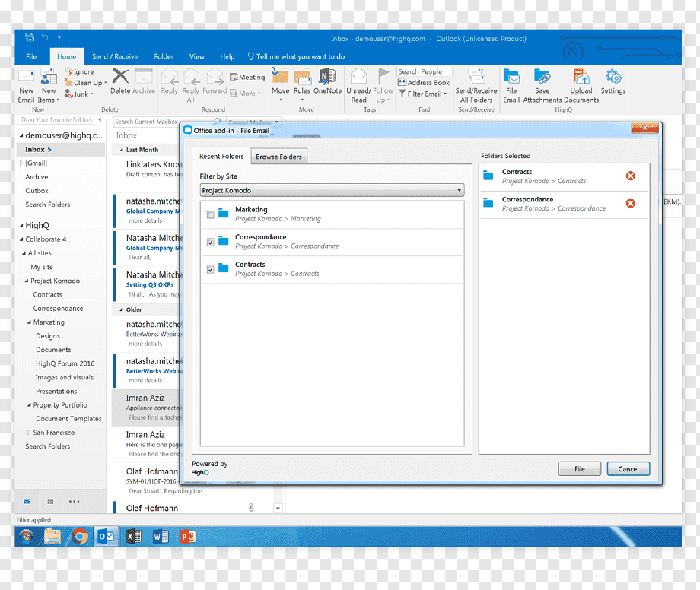Open the Folder ribbon tab
Screen dimensions: 700x590
point(164,56)
